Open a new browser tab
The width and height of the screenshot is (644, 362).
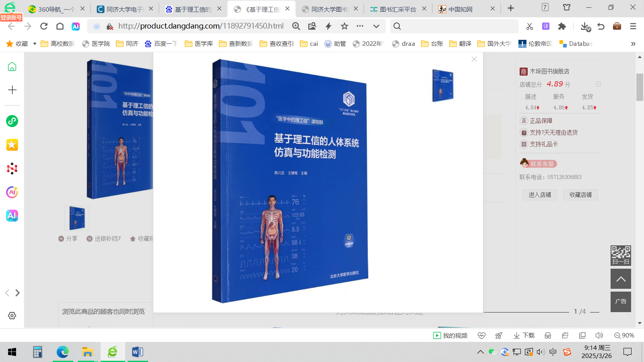pyautogui.click(x=511, y=8)
